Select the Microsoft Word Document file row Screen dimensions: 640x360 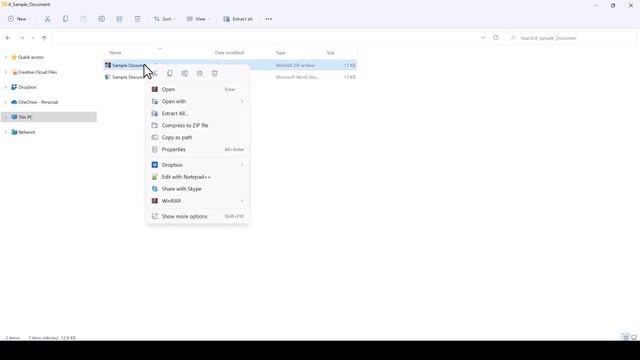click(230, 77)
